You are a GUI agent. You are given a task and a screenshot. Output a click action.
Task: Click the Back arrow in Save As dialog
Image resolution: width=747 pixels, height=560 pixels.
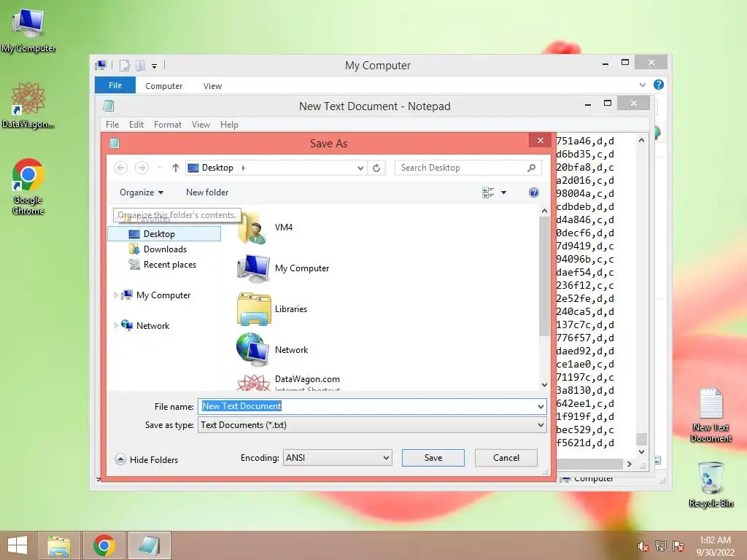point(121,168)
